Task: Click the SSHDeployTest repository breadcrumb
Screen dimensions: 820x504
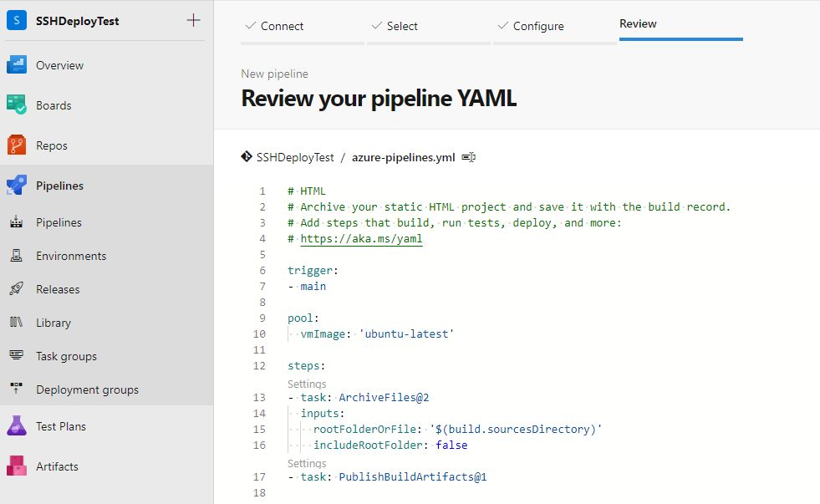Action: click(x=295, y=157)
